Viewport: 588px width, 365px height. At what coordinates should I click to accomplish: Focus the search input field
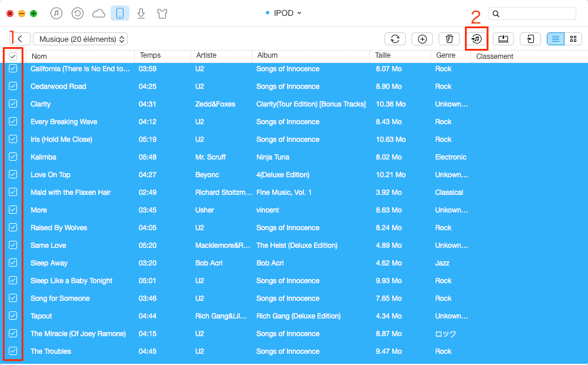coord(532,14)
